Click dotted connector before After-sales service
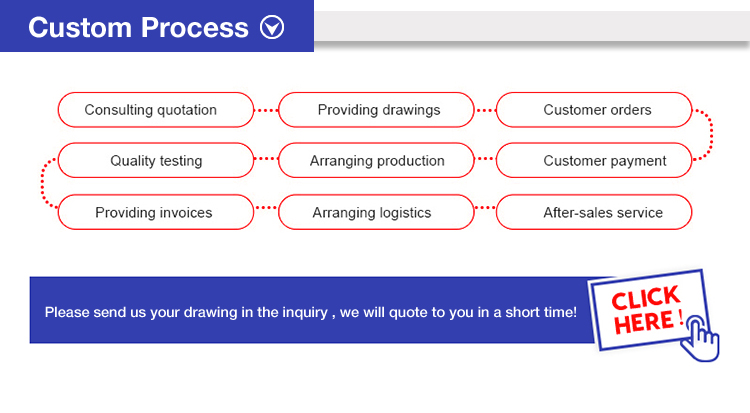Image resolution: width=750 pixels, height=413 pixels. (x=485, y=209)
